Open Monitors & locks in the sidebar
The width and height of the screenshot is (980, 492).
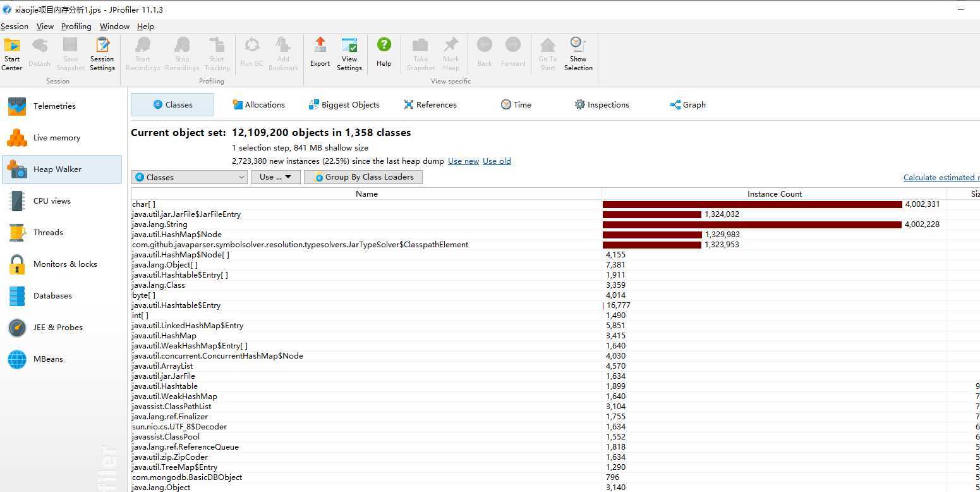(62, 264)
